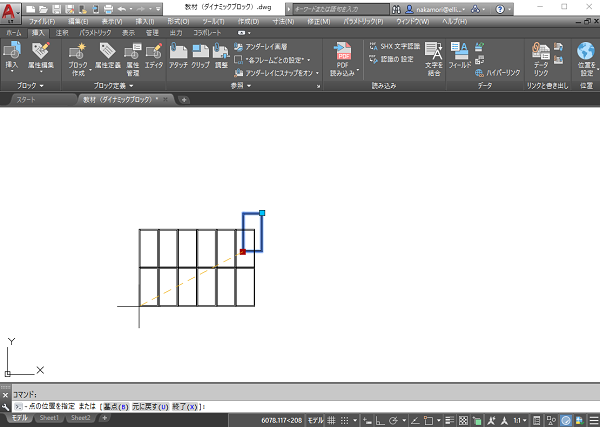Screen dimensions: 600x427
Task: Switch to the パラメトリック ribbon tab
Action: 95,33
